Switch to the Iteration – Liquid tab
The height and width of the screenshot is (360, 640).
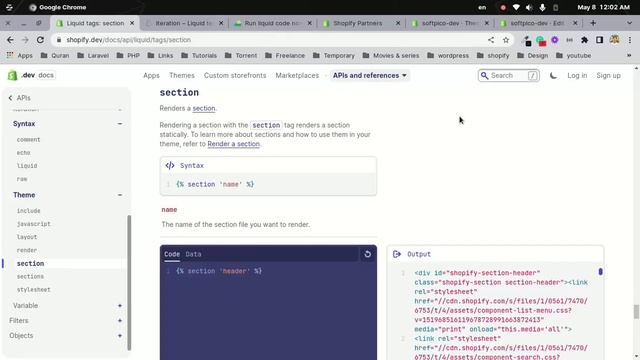point(184,23)
